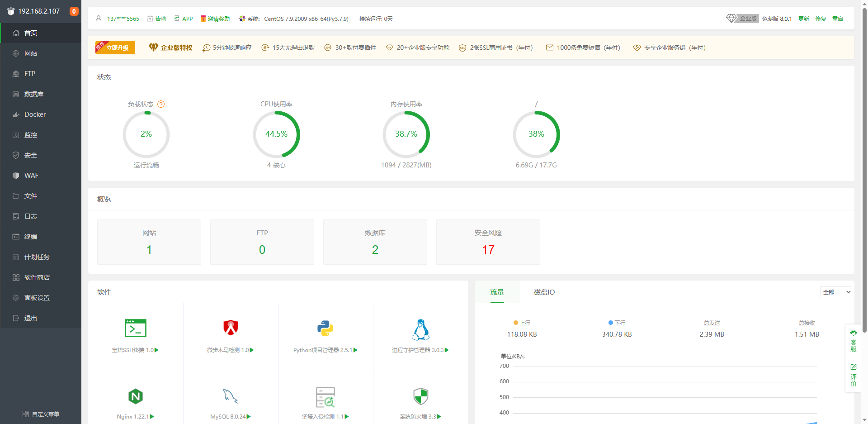
Task: Click the 企业版 diamond badge
Action: [x=742, y=19]
